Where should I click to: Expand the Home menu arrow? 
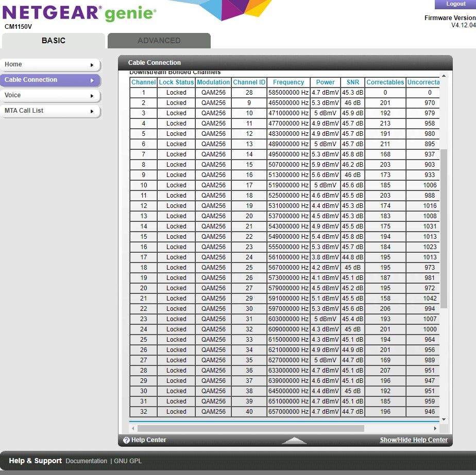[x=92, y=65]
